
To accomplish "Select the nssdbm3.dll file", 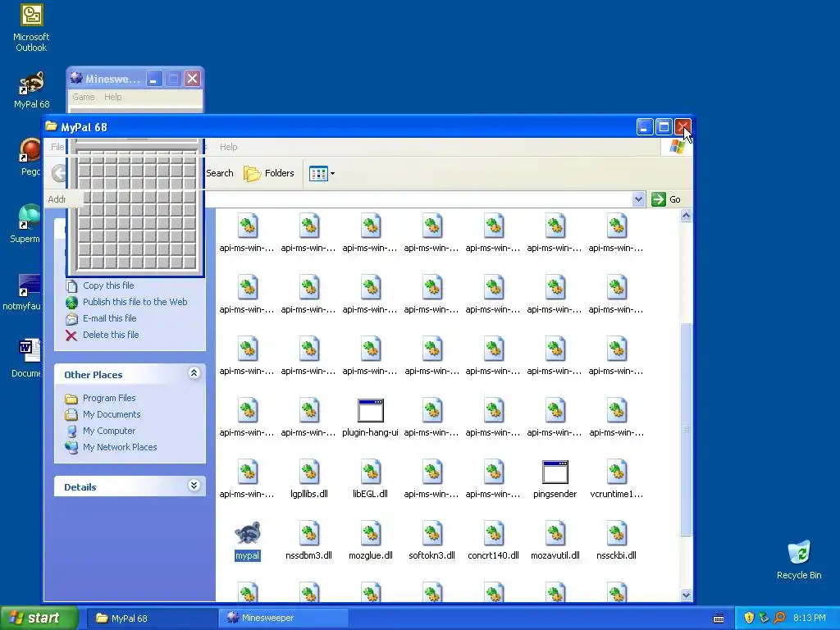I will point(308,540).
